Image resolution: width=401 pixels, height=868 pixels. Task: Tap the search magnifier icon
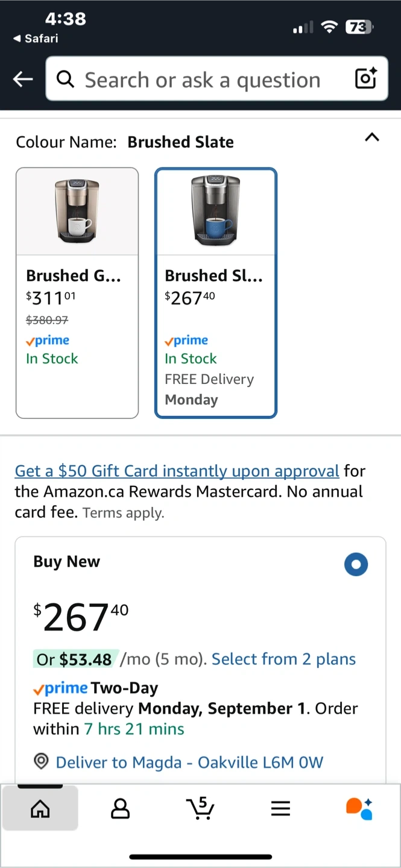tap(65, 79)
